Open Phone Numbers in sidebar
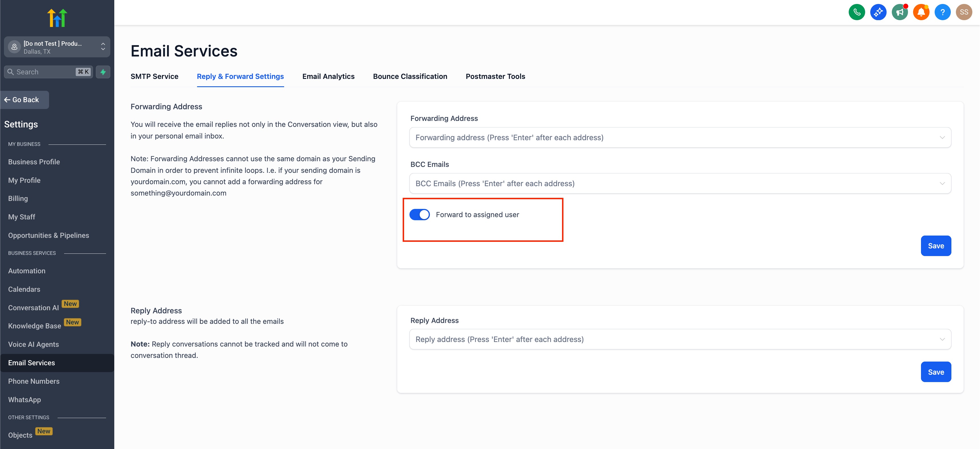 (x=34, y=381)
